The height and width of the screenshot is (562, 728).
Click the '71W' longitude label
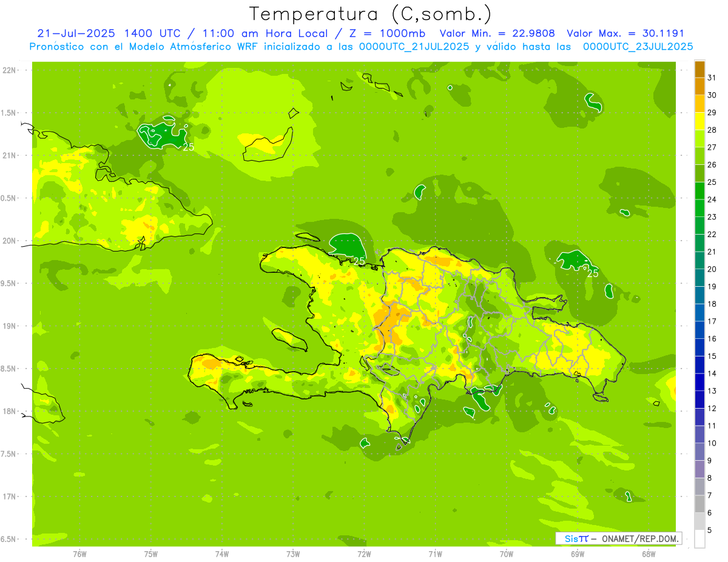435,554
